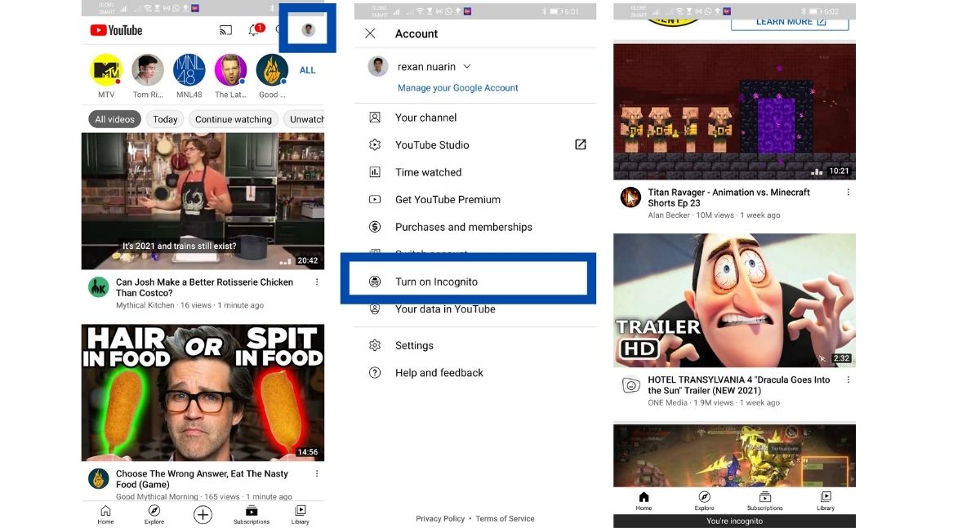Image resolution: width=980 pixels, height=528 pixels.
Task: Click 'Manage your Google Account' link
Action: coord(457,88)
